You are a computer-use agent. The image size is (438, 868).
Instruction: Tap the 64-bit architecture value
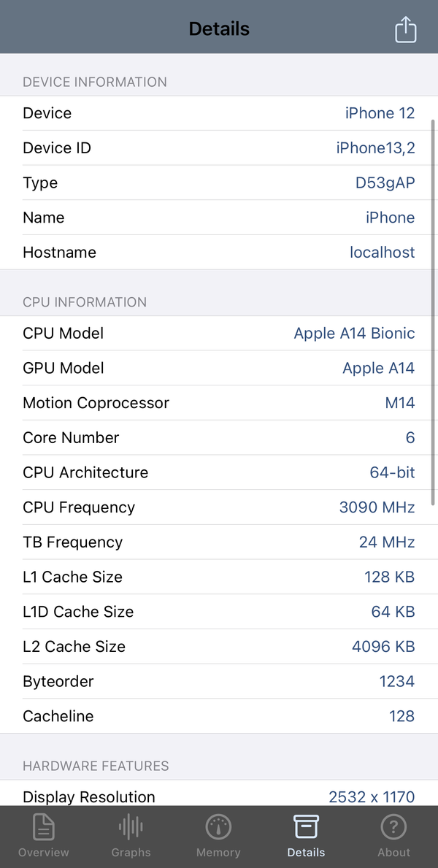click(392, 473)
